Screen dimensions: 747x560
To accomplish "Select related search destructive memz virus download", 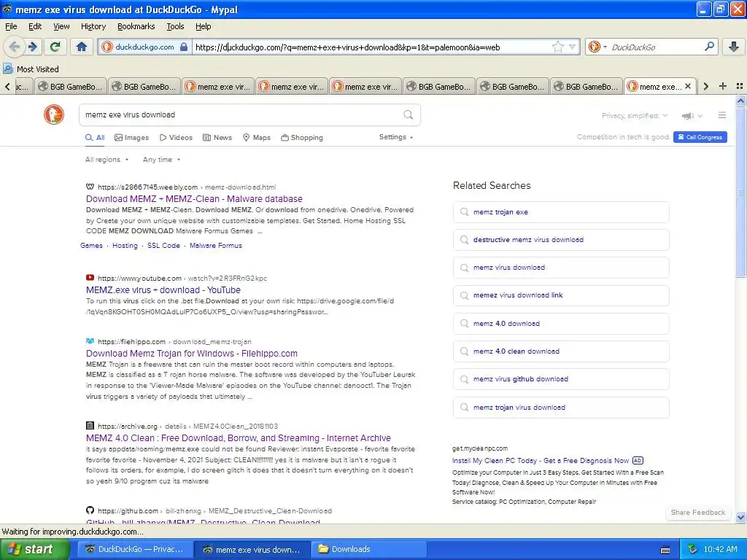I will point(561,239).
